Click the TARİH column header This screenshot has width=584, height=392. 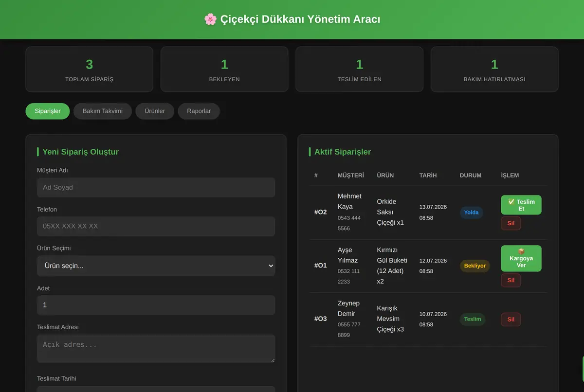point(428,175)
